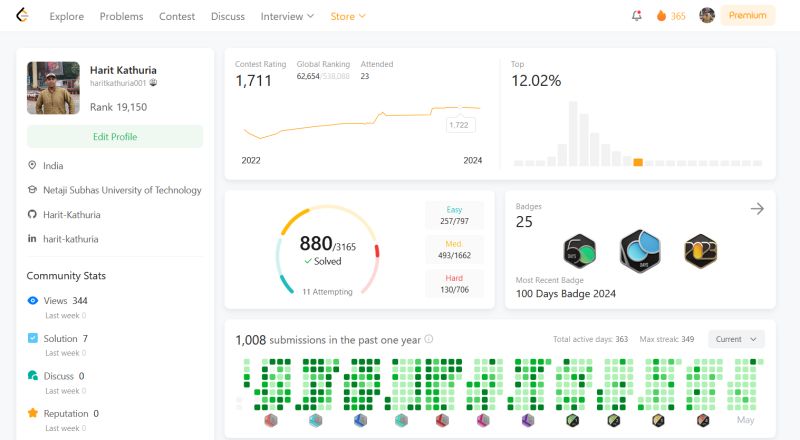Viewport: 800px width, 440px height.
Task: Click the name Harit Kathuria
Action: [x=123, y=70]
